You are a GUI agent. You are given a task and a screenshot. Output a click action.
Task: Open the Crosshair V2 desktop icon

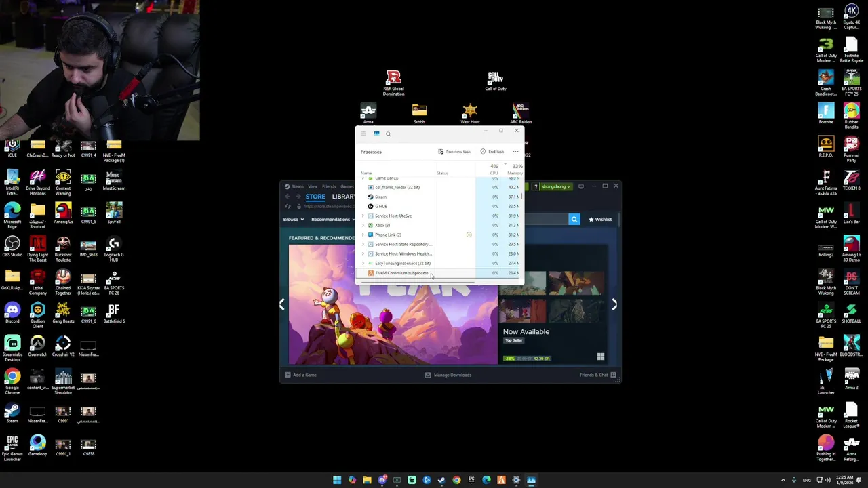63,346
